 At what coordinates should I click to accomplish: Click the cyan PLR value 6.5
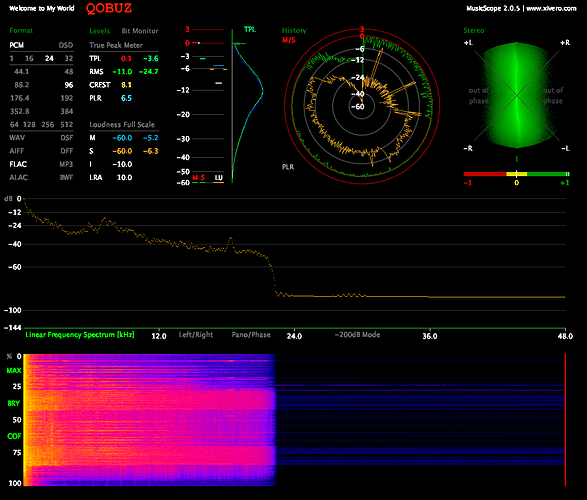point(126,98)
